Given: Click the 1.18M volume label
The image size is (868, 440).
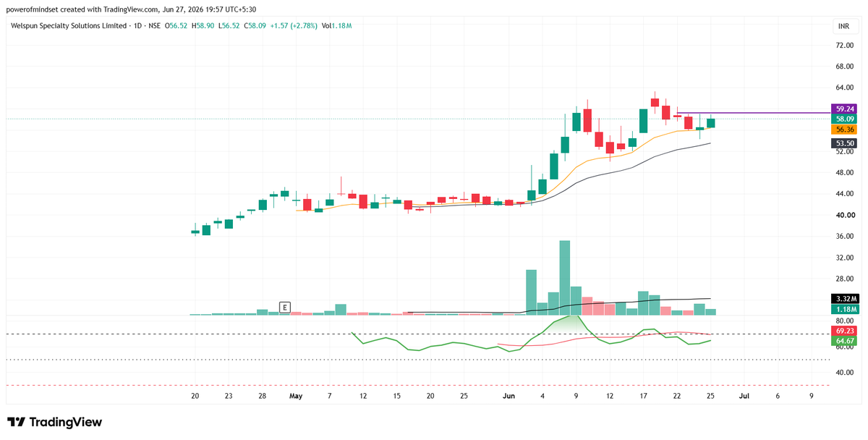Looking at the screenshot, I should [845, 310].
